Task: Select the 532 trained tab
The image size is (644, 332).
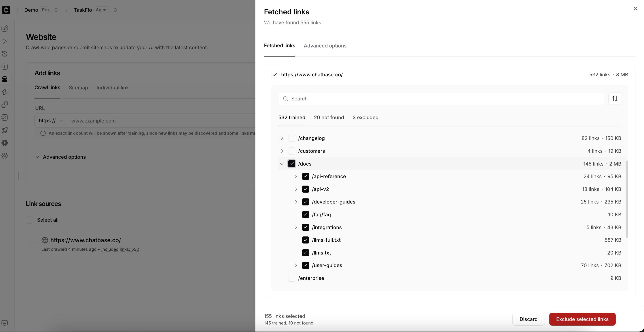Action: pos(292,117)
